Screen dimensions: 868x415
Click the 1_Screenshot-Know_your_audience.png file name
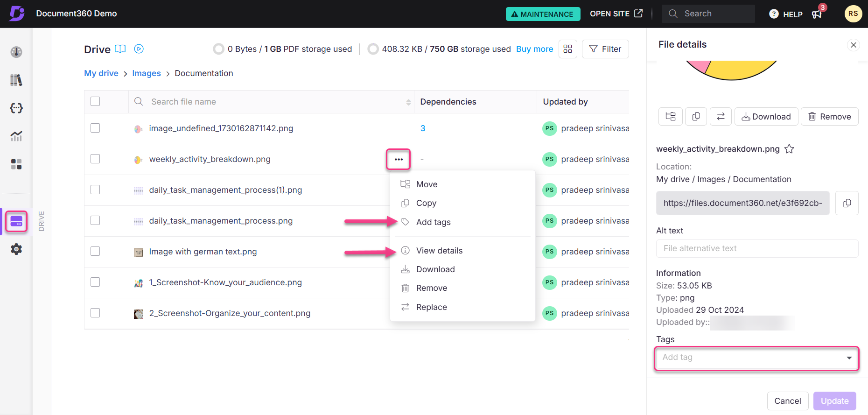click(x=225, y=282)
